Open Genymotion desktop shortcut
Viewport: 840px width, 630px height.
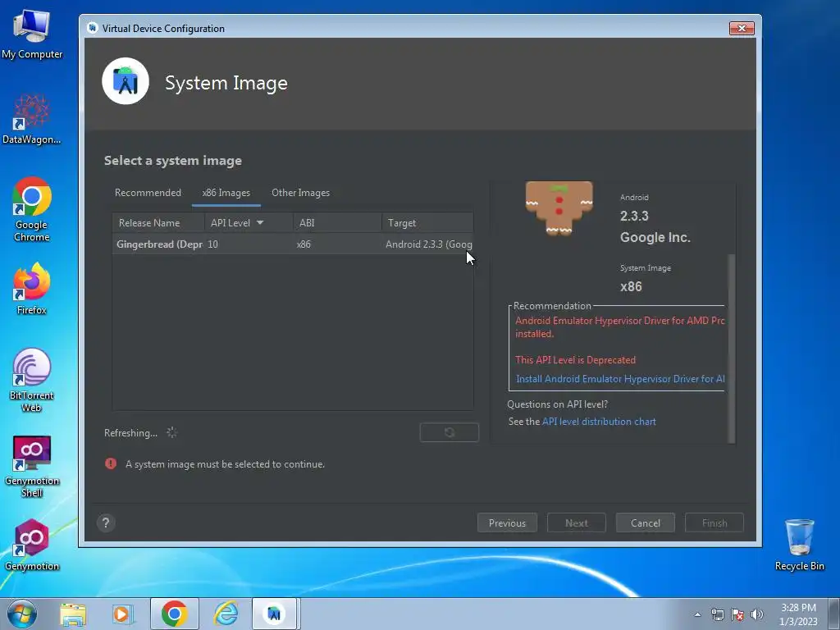[x=32, y=545]
